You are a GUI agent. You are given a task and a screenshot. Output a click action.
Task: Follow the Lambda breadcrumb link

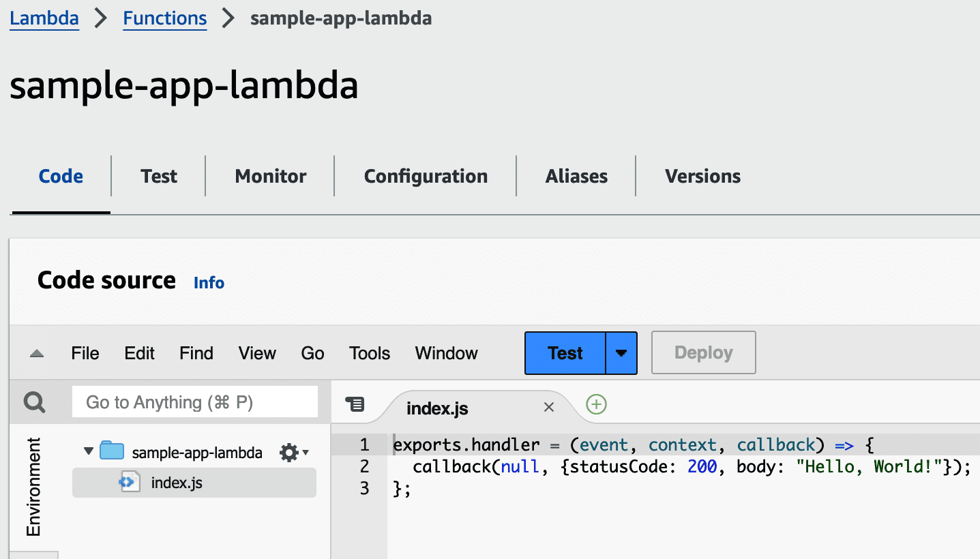44,18
